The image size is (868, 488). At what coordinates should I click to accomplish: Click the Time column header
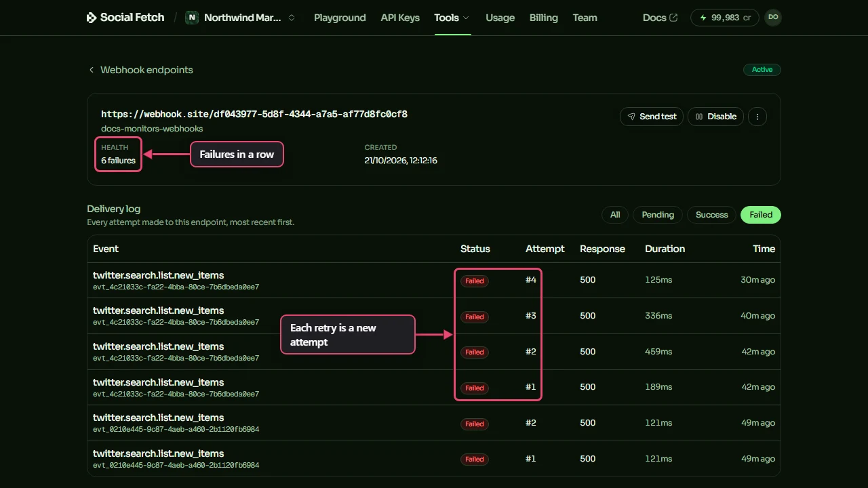764,249
